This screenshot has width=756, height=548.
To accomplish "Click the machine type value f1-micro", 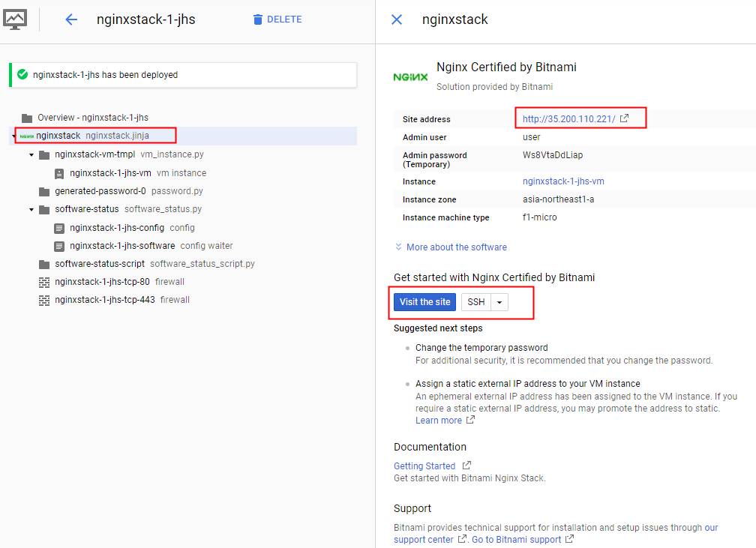I will [539, 217].
